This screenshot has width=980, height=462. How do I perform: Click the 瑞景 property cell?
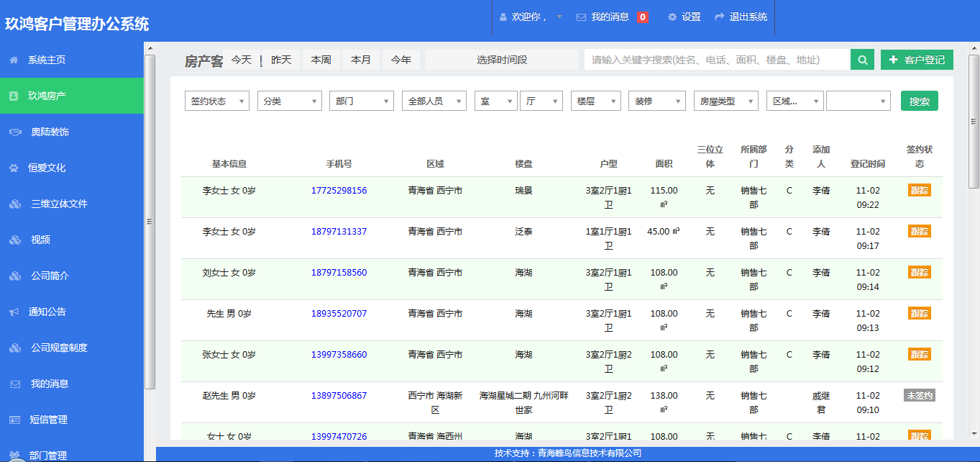coord(524,191)
